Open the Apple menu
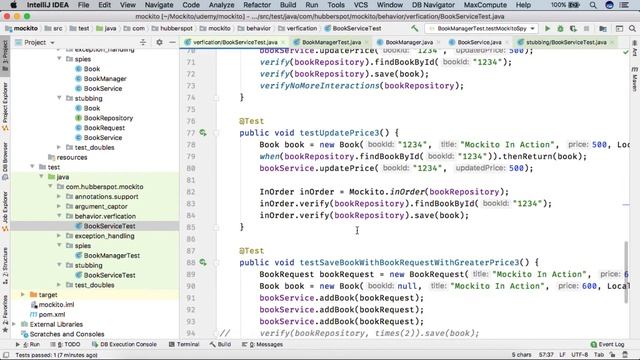 (13, 5)
